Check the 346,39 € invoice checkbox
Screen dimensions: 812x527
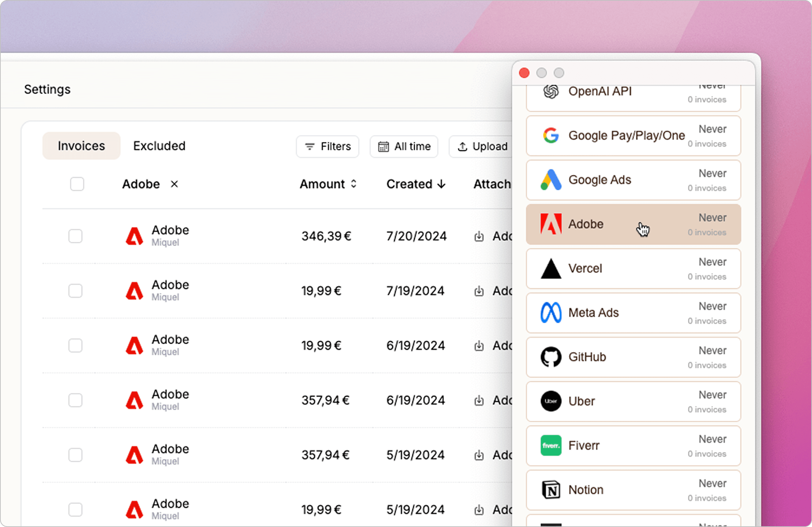click(x=75, y=236)
